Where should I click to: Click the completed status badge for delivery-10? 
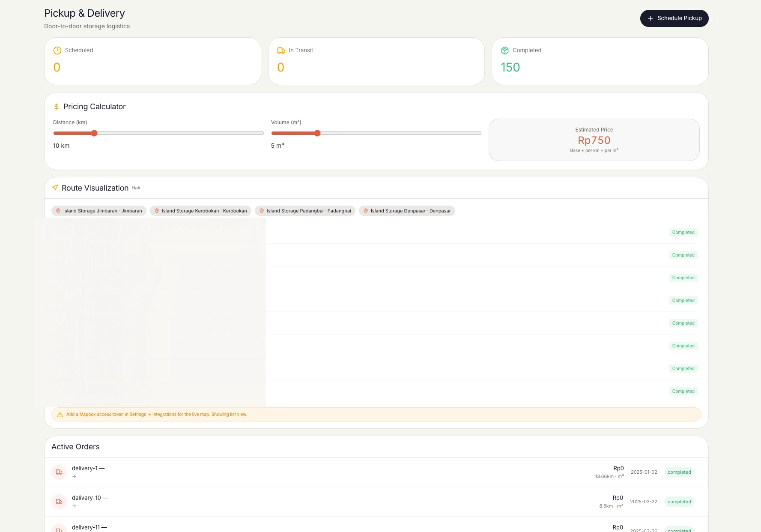679,502
